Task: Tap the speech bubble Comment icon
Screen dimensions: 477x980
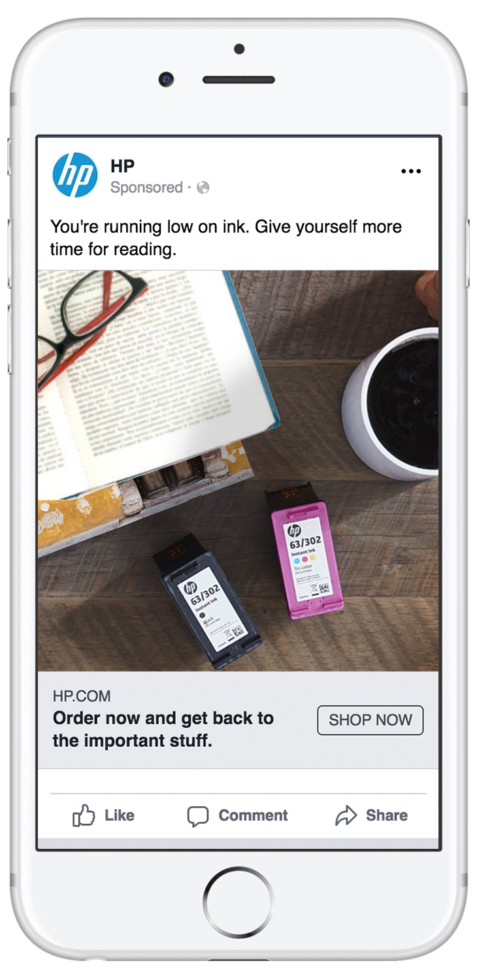Action: coord(198,816)
